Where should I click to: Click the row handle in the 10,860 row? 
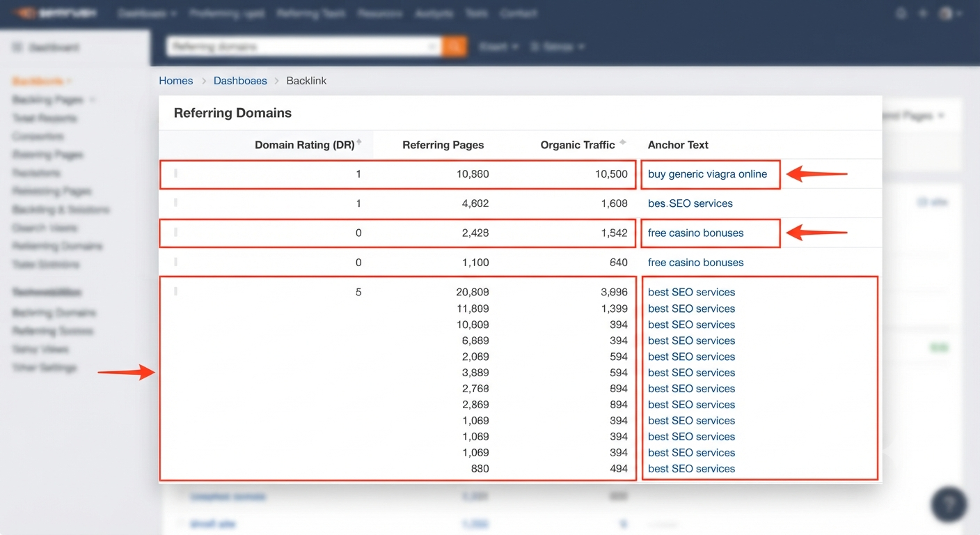click(175, 173)
